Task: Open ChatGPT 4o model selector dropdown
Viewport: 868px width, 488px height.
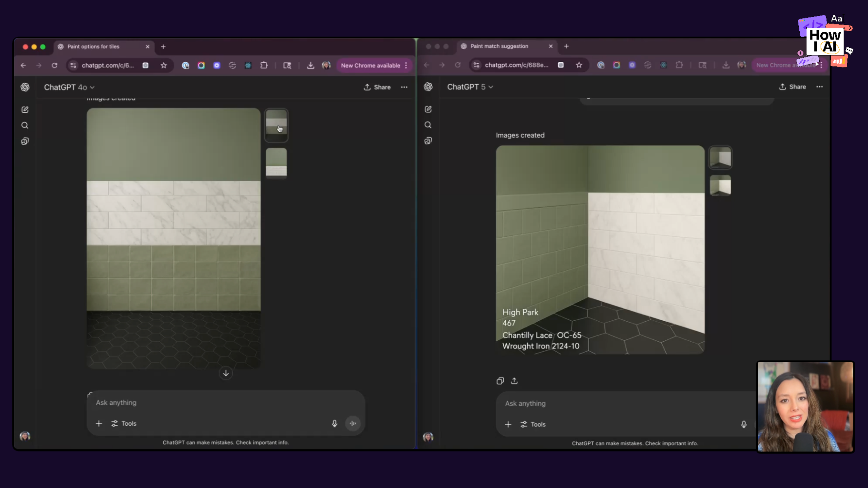Action: coord(69,87)
